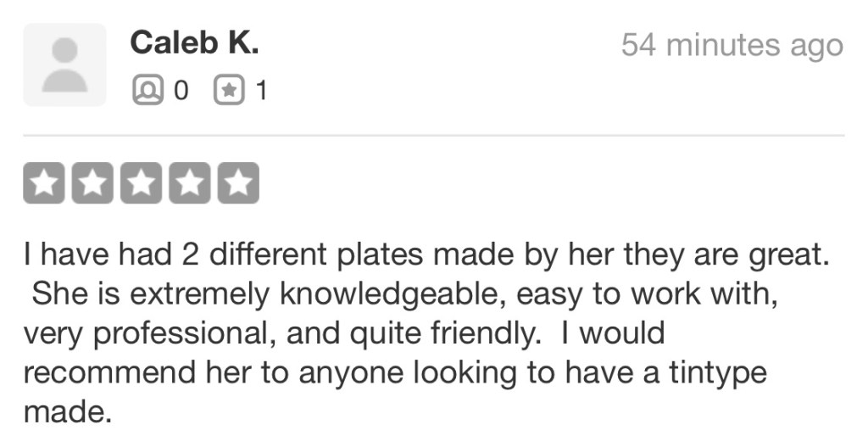Click the "54 minutes ago" timestamp

pos(732,45)
